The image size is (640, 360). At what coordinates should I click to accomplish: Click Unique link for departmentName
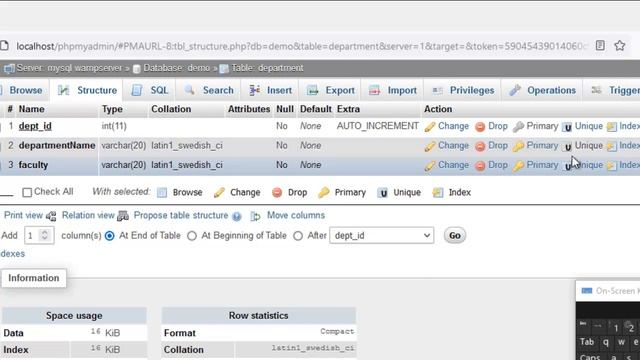click(x=589, y=145)
